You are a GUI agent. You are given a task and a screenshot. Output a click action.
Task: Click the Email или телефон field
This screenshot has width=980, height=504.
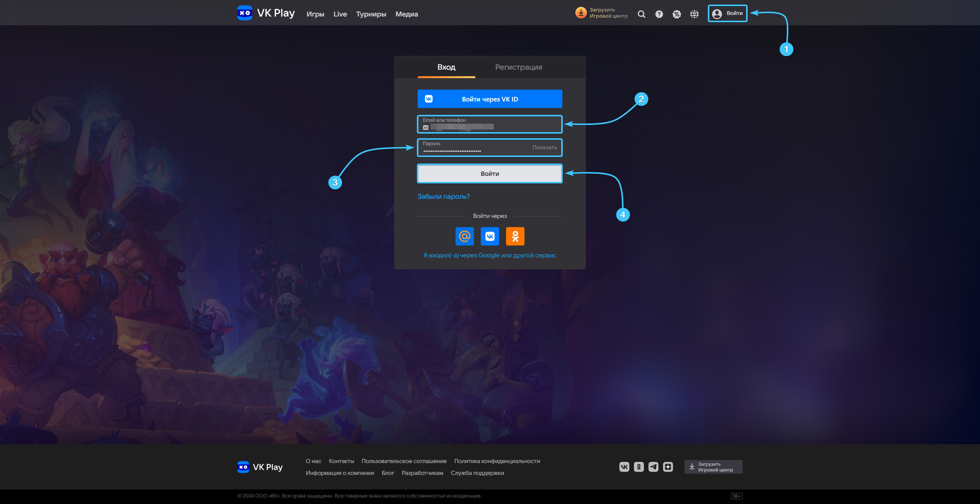(x=490, y=124)
